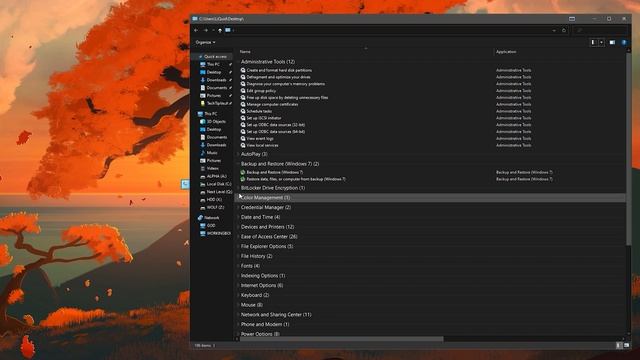Open the more view options dropdown
Image resolution: width=640 pixels, height=360 pixels.
pos(601,42)
